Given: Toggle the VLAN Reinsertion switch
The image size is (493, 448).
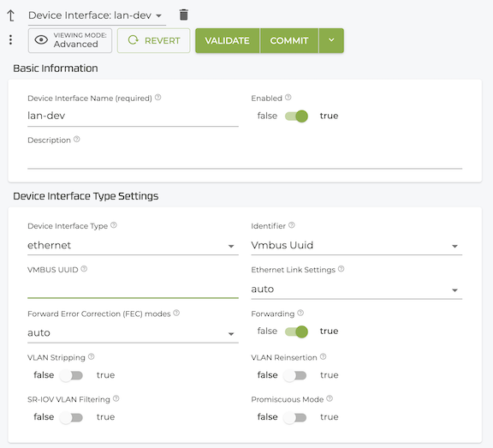Looking at the screenshot, I should 295,375.
